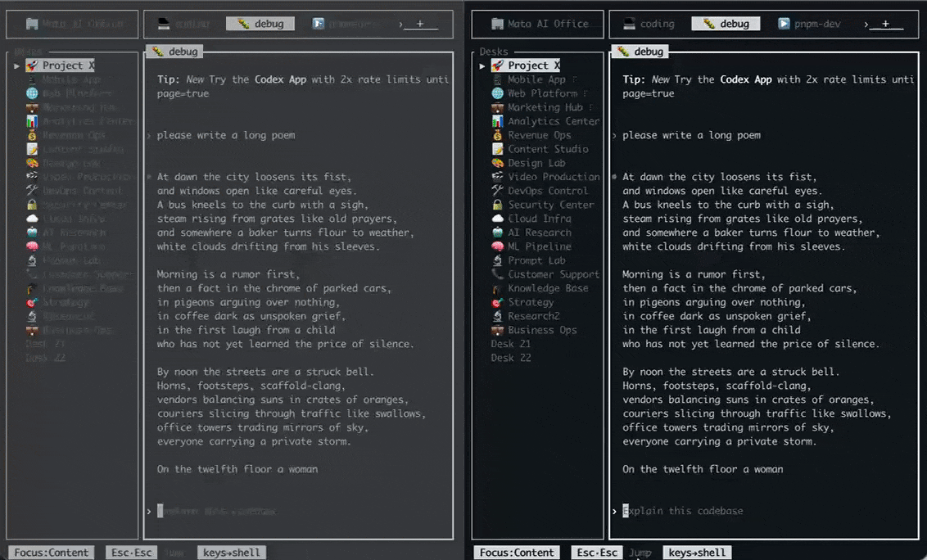Select the Project X rocket icon
Viewport: 927px width, 560px height.
coord(499,65)
